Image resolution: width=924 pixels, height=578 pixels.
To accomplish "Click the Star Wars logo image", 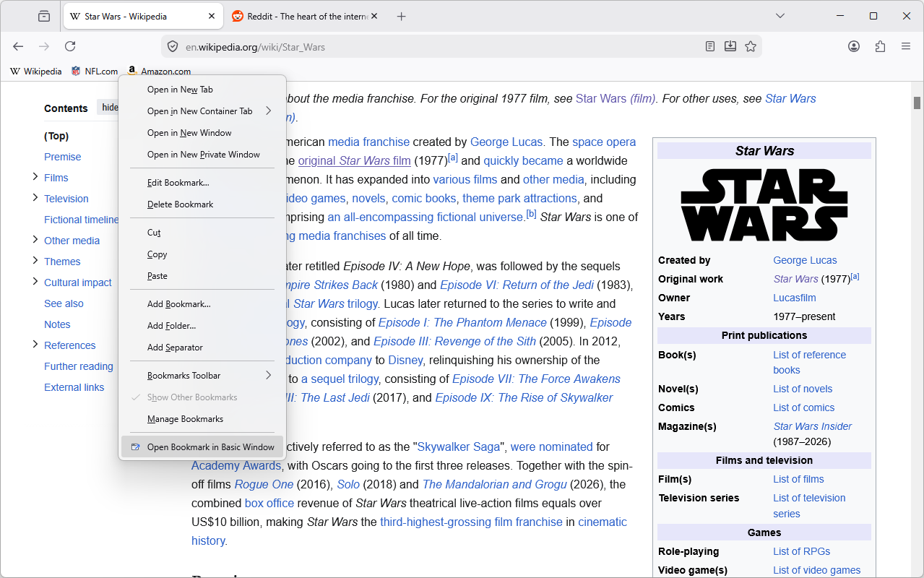I will coord(764,205).
